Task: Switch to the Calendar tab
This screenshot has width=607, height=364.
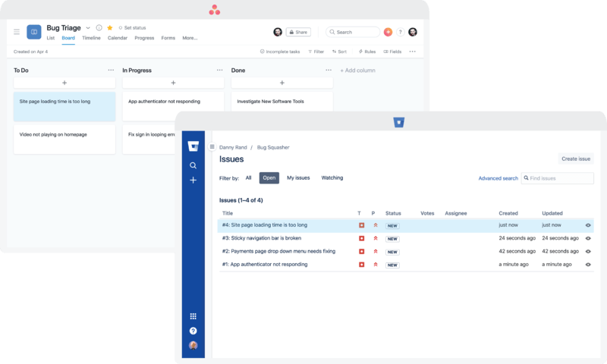Action: coord(118,38)
